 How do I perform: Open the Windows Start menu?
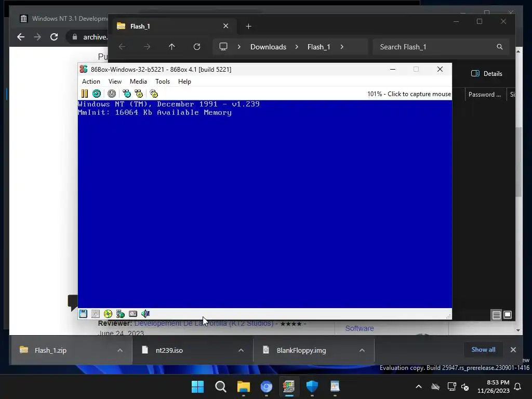tap(198, 387)
